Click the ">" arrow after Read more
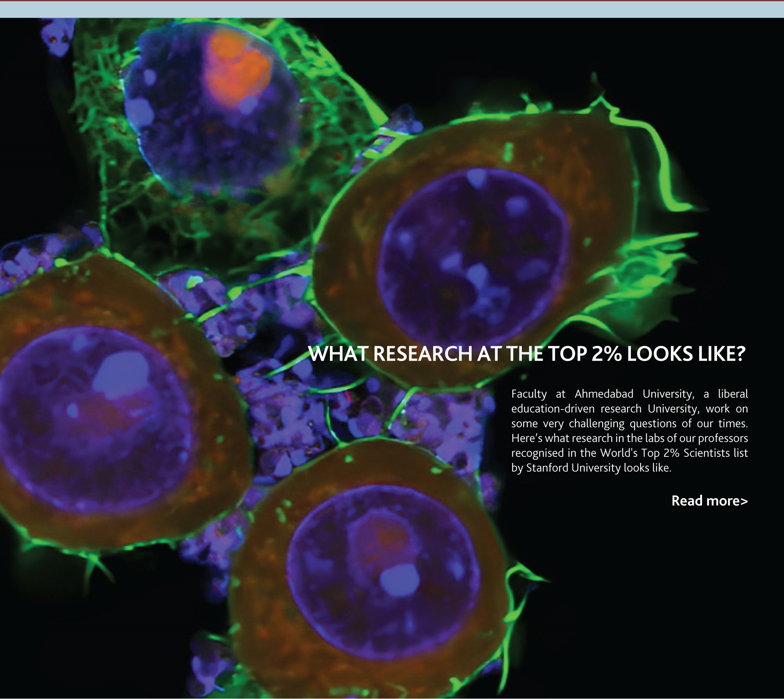Image resolution: width=784 pixels, height=699 pixels. [744, 501]
